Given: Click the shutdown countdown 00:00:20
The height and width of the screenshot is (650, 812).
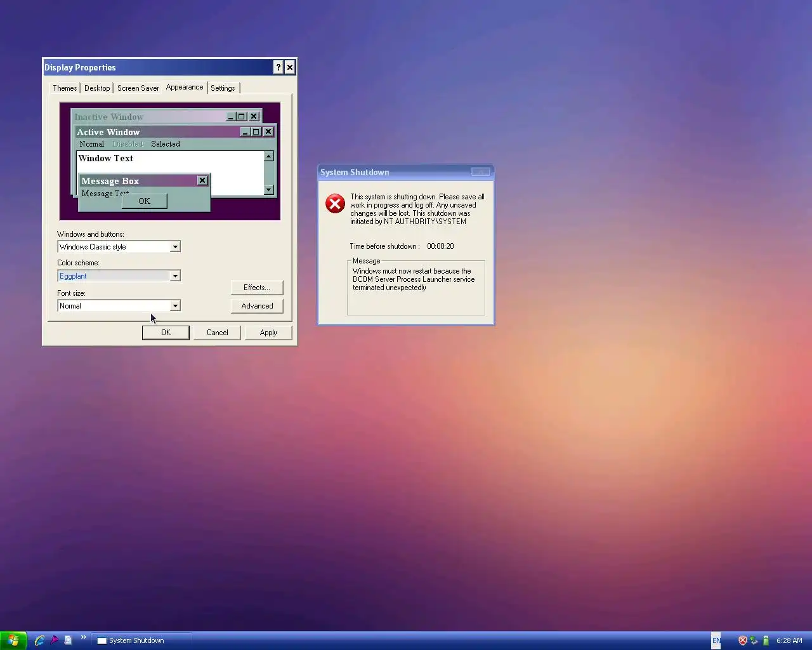Looking at the screenshot, I should click(440, 246).
